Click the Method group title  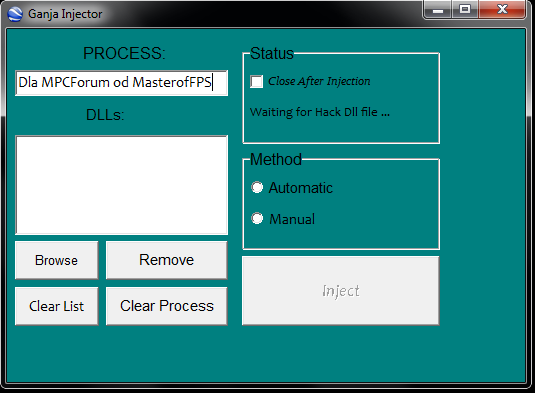coord(276,159)
